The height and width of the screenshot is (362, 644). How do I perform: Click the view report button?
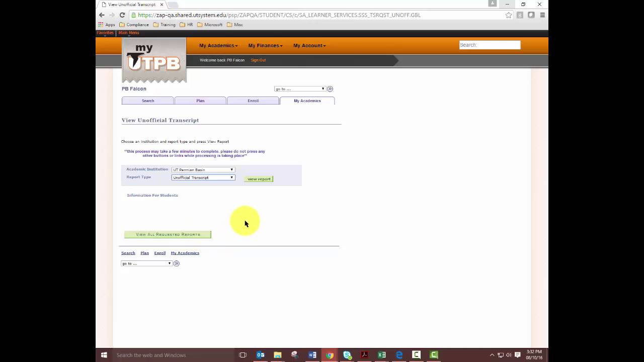point(259,179)
